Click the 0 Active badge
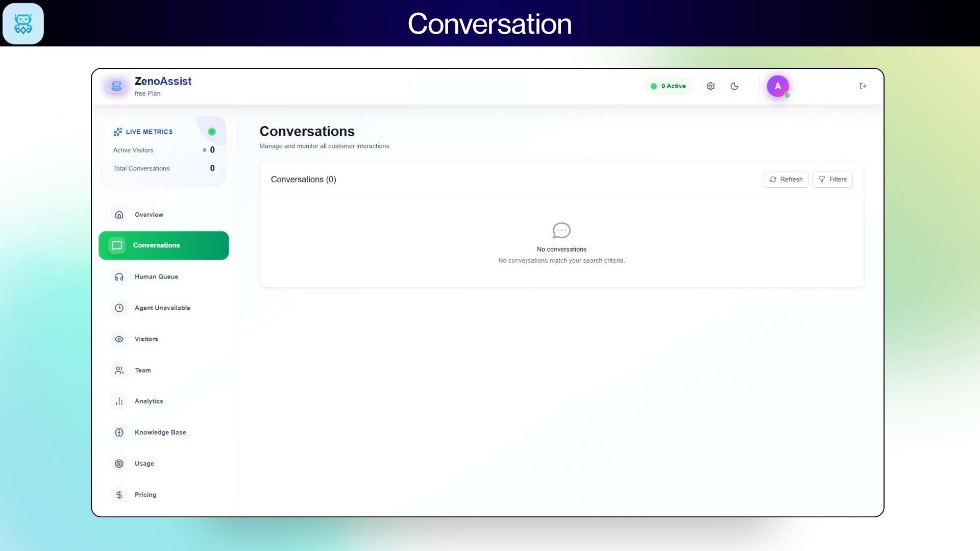 pyautogui.click(x=669, y=86)
